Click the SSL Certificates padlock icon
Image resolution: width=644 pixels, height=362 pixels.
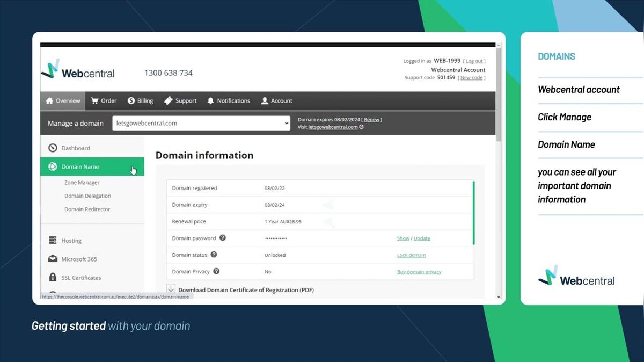pyautogui.click(x=53, y=278)
